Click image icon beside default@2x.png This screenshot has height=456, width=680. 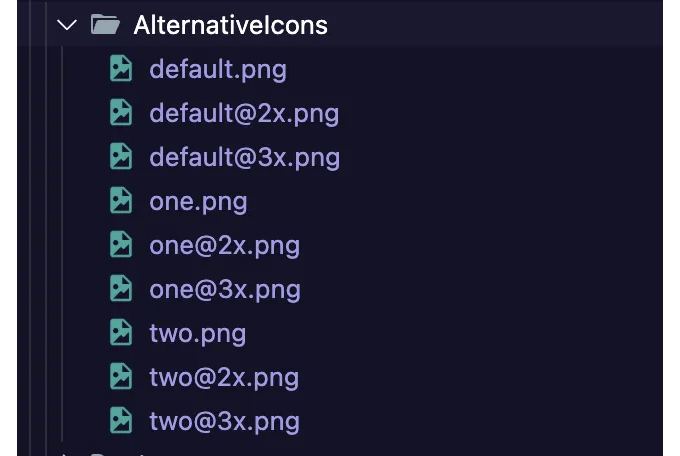(121, 112)
